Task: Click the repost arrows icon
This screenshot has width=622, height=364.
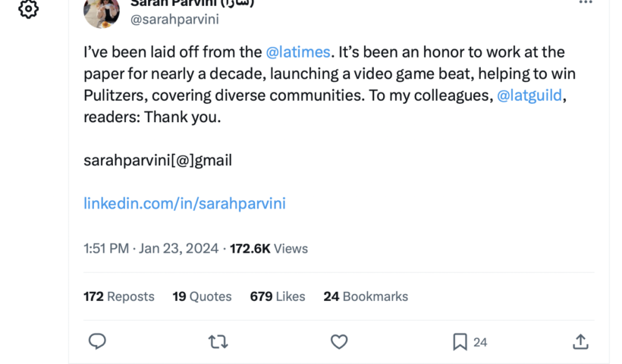Action: [218, 342]
